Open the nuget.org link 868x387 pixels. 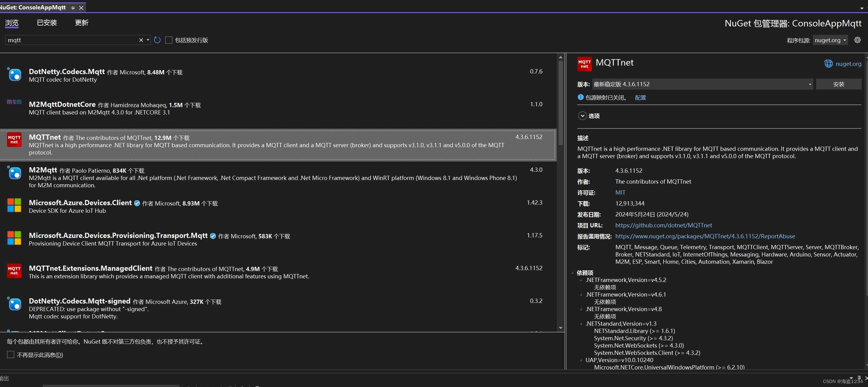point(848,64)
